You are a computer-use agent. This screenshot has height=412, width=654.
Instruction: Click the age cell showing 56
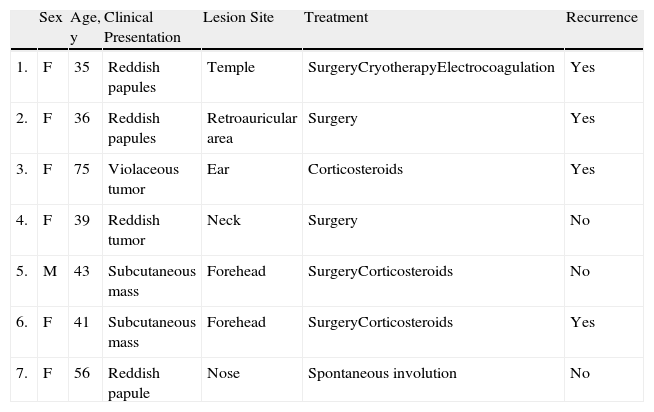(81, 373)
